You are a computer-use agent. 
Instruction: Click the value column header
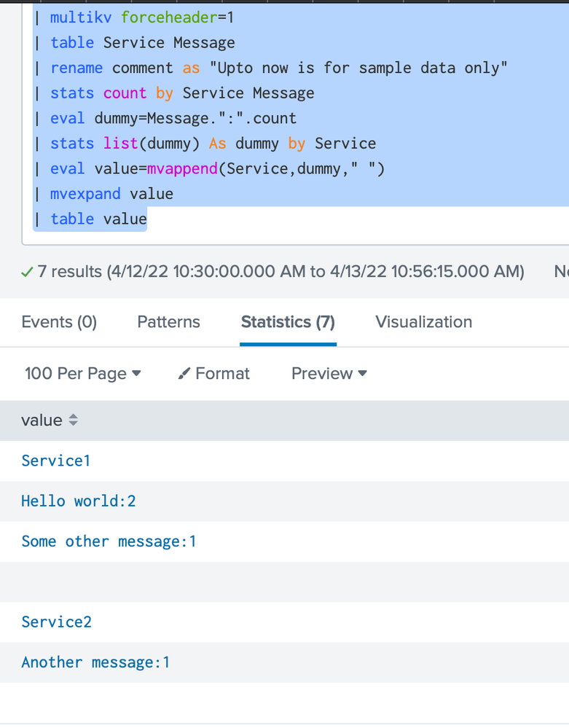[42, 420]
